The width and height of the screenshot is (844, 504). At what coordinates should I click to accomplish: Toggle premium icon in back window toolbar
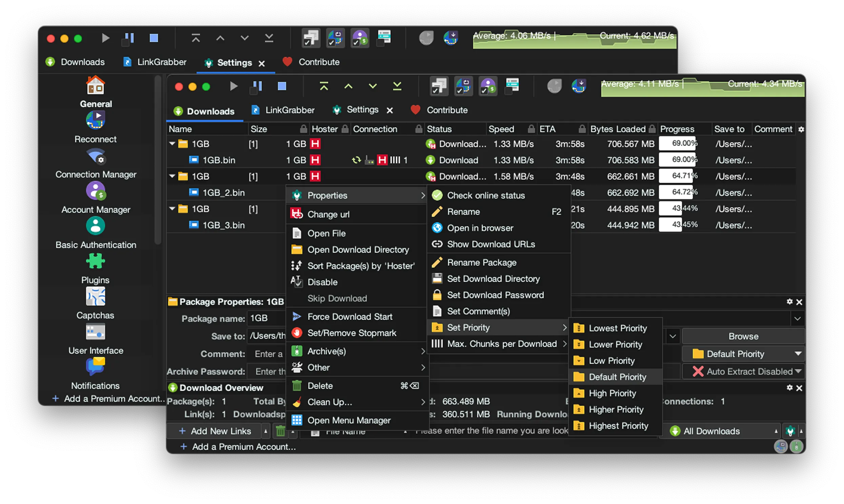(x=360, y=38)
